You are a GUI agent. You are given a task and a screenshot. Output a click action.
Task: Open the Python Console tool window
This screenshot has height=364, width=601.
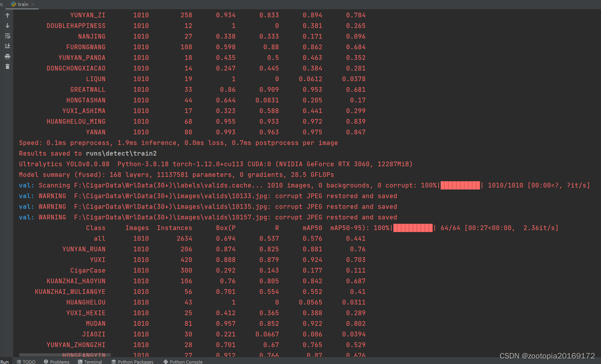click(x=183, y=362)
